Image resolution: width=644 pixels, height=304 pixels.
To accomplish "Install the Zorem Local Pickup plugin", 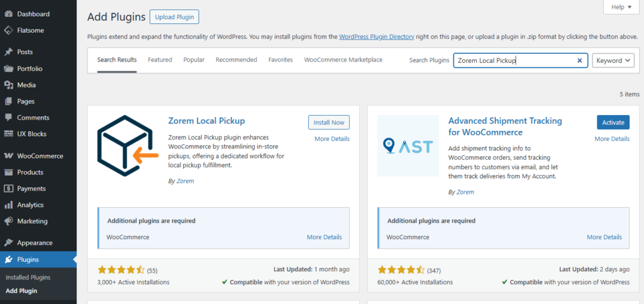I will coord(328,122).
